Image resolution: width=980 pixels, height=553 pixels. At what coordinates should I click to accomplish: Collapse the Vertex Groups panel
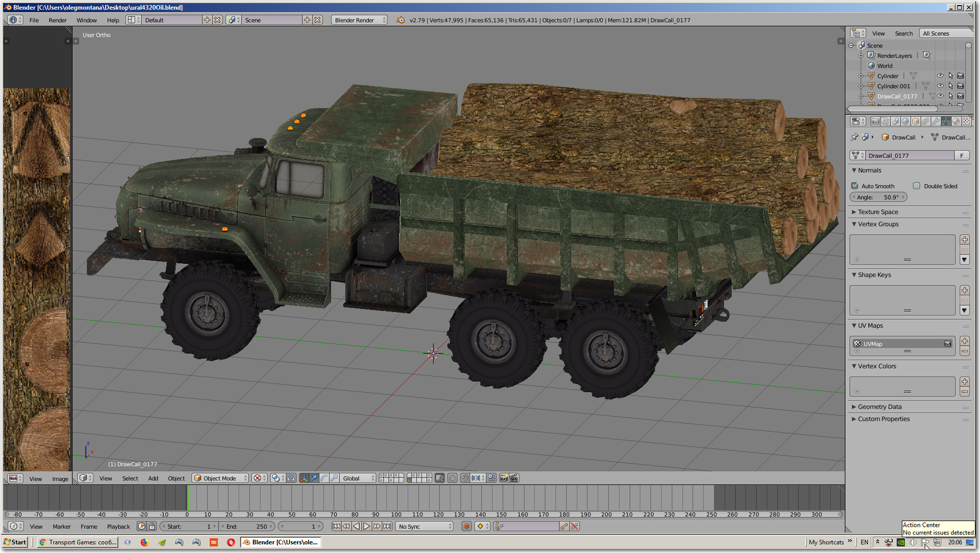(854, 224)
